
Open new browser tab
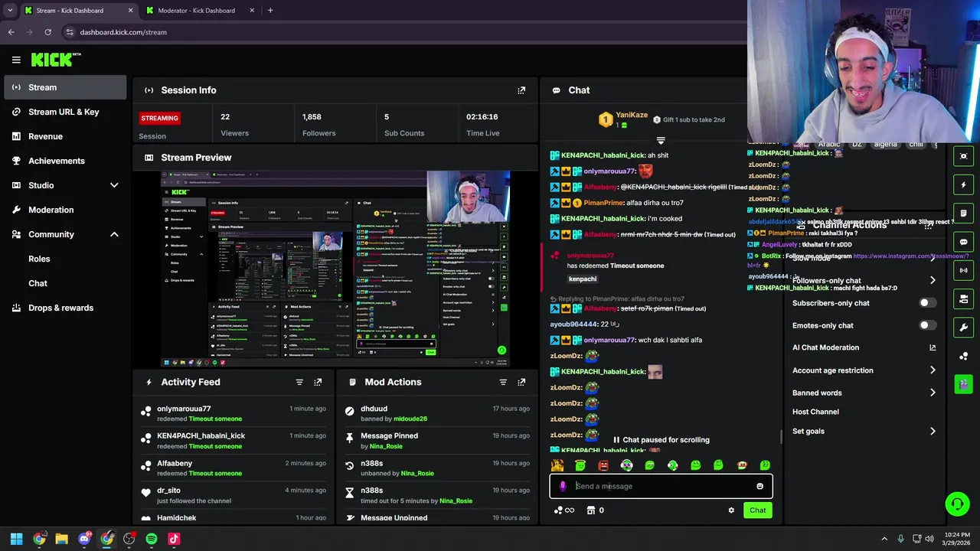click(270, 11)
